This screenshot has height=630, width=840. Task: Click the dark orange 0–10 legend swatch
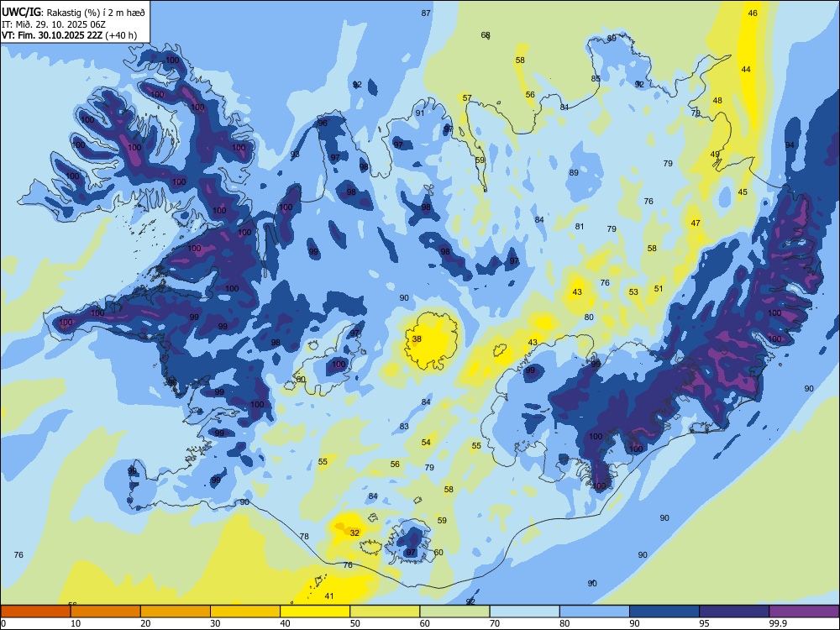(x=35, y=612)
